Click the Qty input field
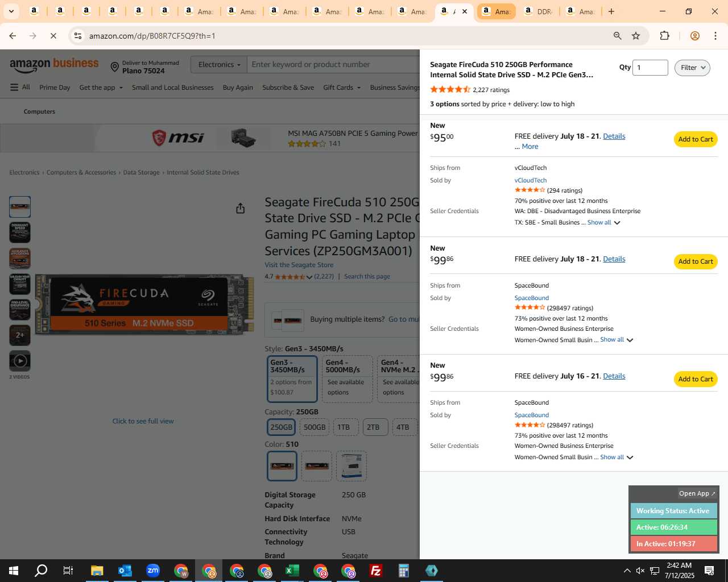Image resolution: width=728 pixels, height=582 pixels. pyautogui.click(x=650, y=68)
